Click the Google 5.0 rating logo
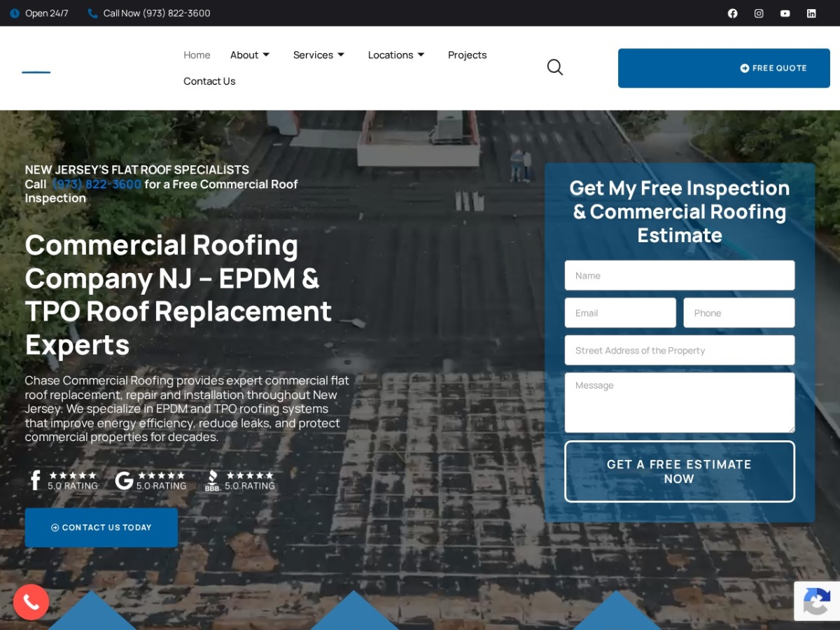Screen dimensions: 840x630 point(124,480)
